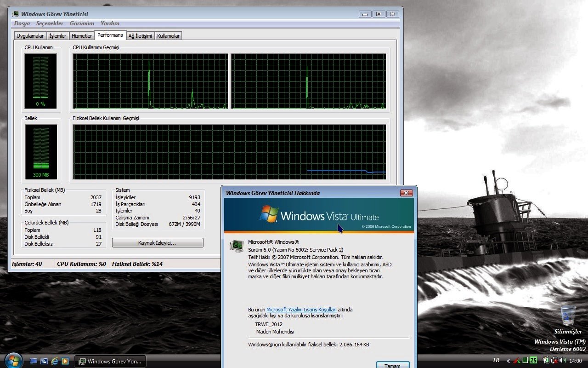The image size is (588, 368).
Task: Click 'Fiziksel Bellek: %14' in status bar
Action: (137, 264)
